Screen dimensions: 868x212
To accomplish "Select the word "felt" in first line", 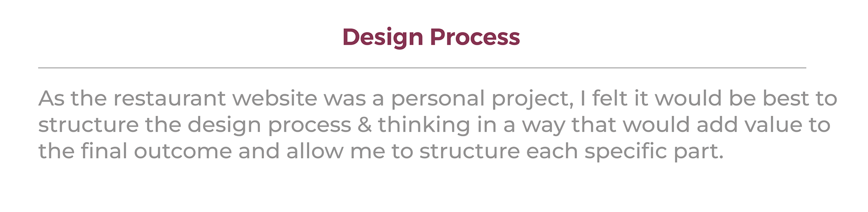I will pyautogui.click(x=613, y=98).
